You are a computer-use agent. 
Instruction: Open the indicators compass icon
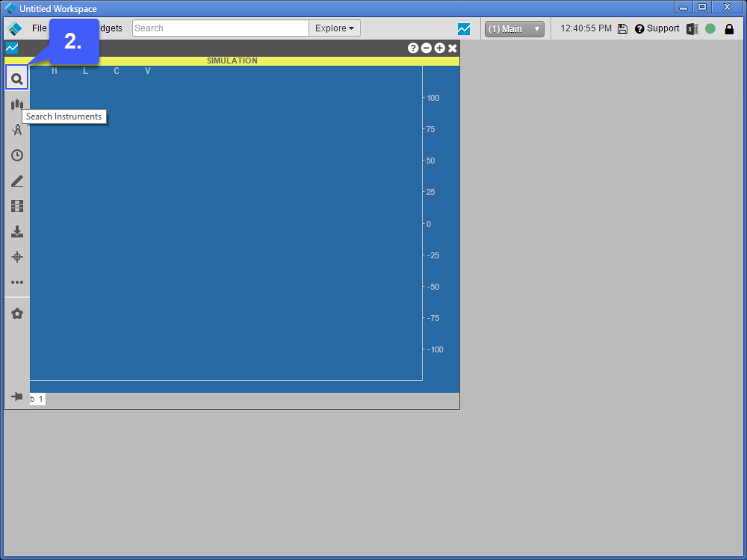[17, 129]
